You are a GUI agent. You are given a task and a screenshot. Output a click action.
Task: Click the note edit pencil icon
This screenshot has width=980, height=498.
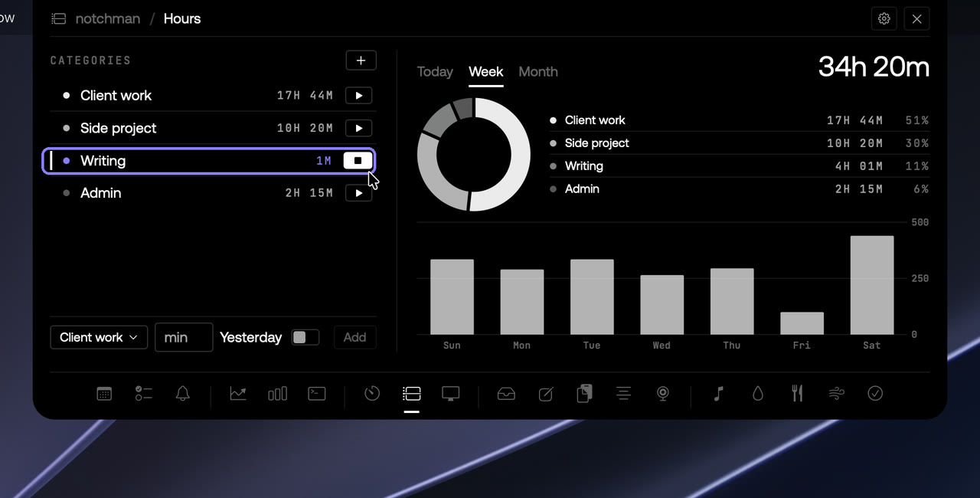(x=546, y=394)
